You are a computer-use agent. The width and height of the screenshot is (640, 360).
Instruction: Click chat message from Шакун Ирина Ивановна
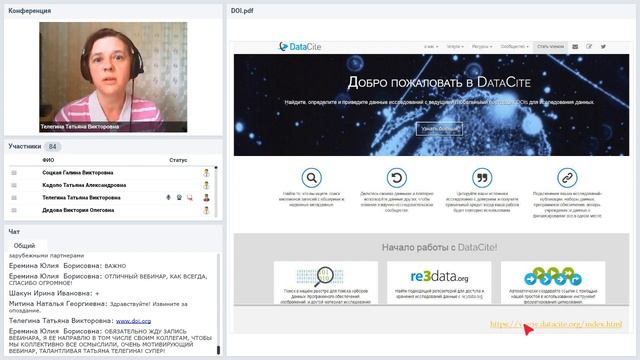click(54, 293)
